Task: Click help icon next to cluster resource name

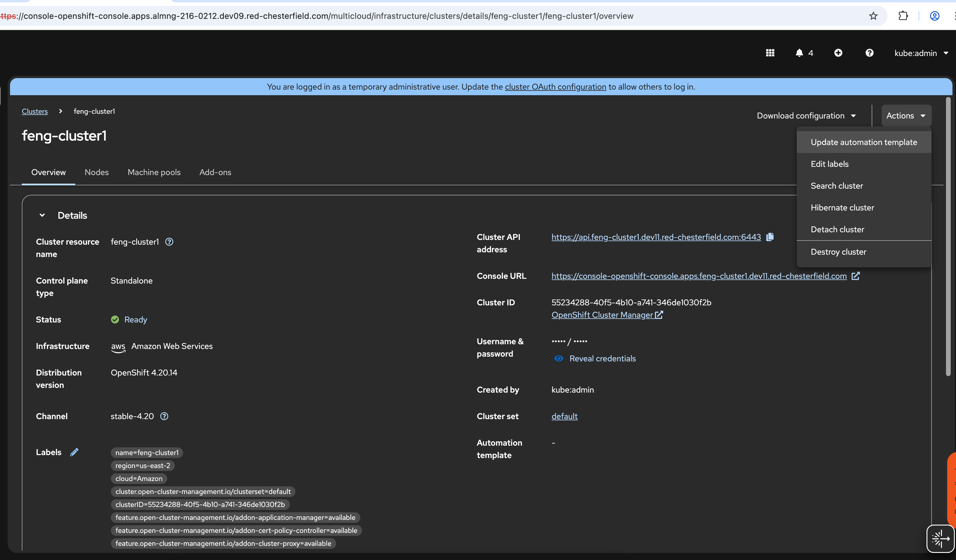Action: pyautogui.click(x=169, y=242)
